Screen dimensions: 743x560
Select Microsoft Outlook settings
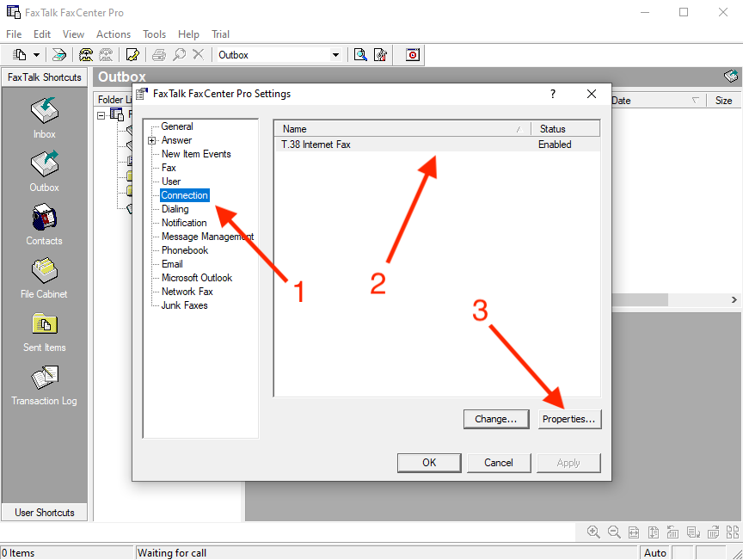click(x=197, y=278)
